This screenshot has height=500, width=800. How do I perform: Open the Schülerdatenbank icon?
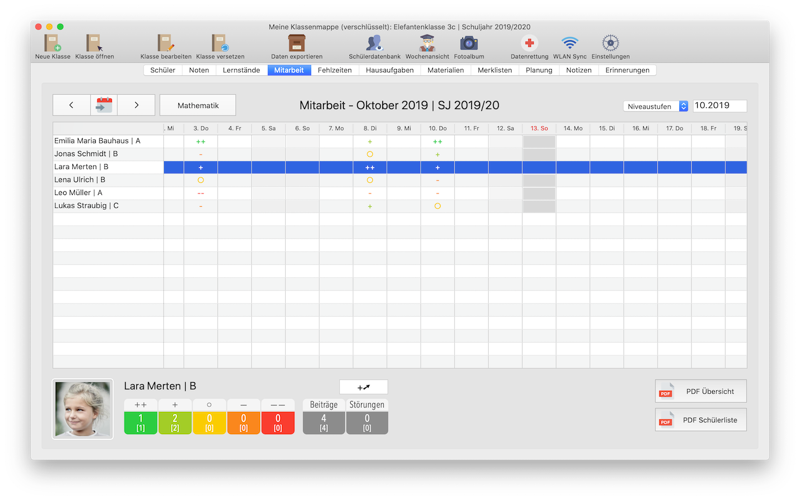coord(374,45)
